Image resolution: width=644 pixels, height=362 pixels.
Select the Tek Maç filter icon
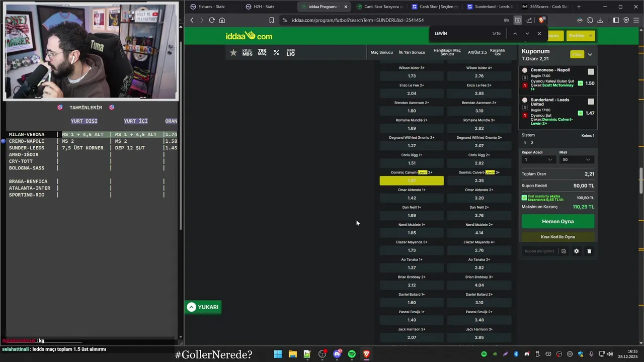click(262, 52)
